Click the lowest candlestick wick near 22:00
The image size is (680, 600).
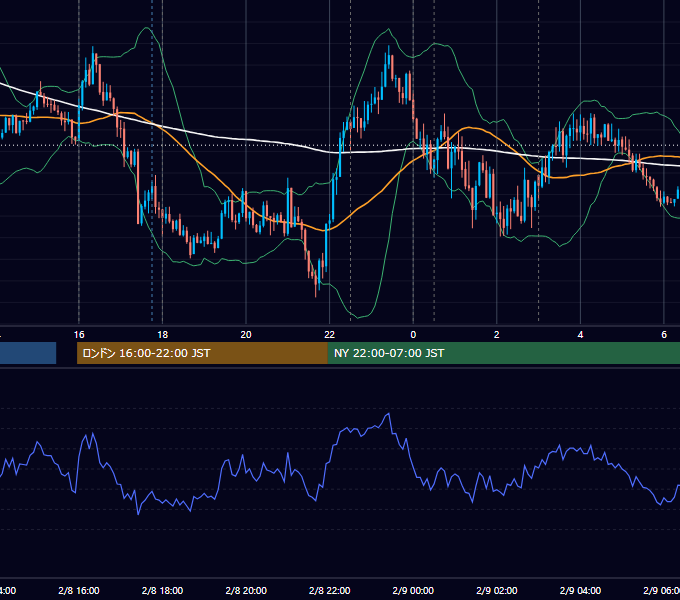316,290
